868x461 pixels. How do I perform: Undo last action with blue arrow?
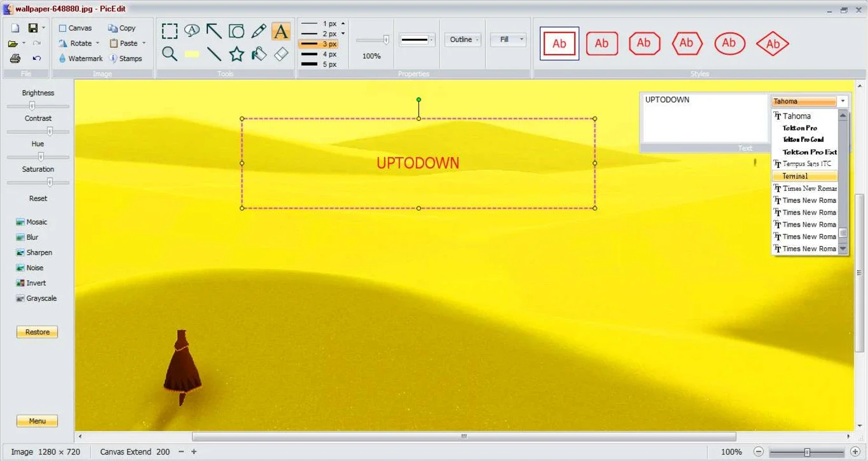point(37,58)
